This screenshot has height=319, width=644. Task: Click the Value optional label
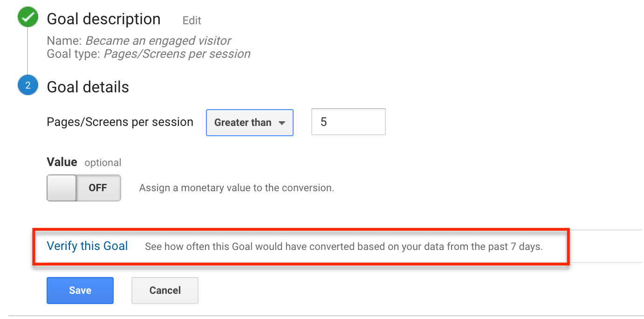84,162
